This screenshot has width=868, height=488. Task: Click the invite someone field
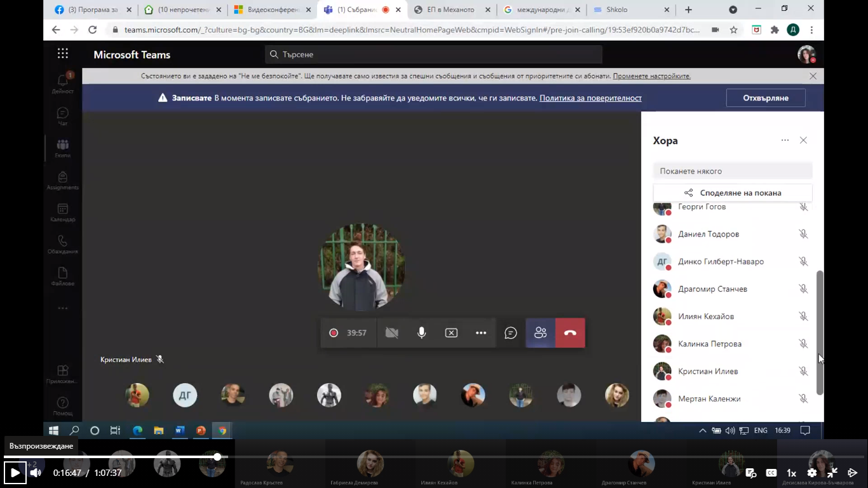coord(733,171)
